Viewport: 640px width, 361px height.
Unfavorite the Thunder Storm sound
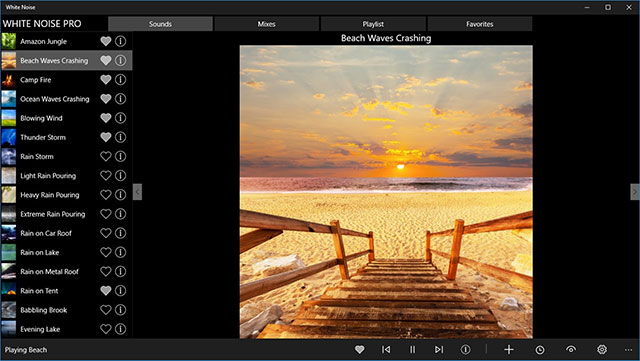[106, 137]
